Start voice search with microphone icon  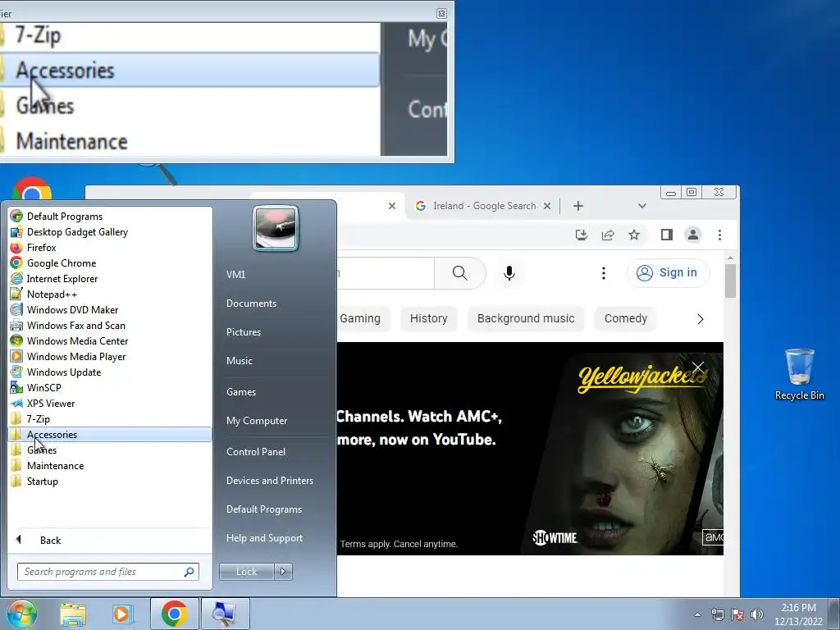[509, 273]
